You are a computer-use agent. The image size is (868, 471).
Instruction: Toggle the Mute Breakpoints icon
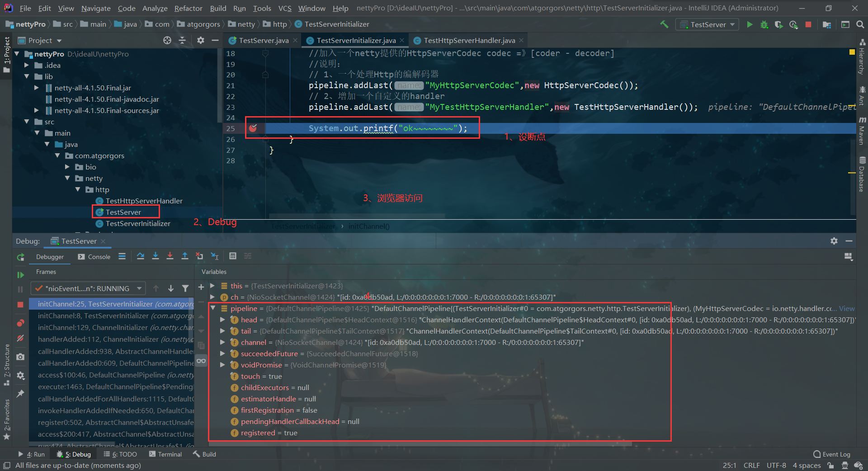[20, 338]
